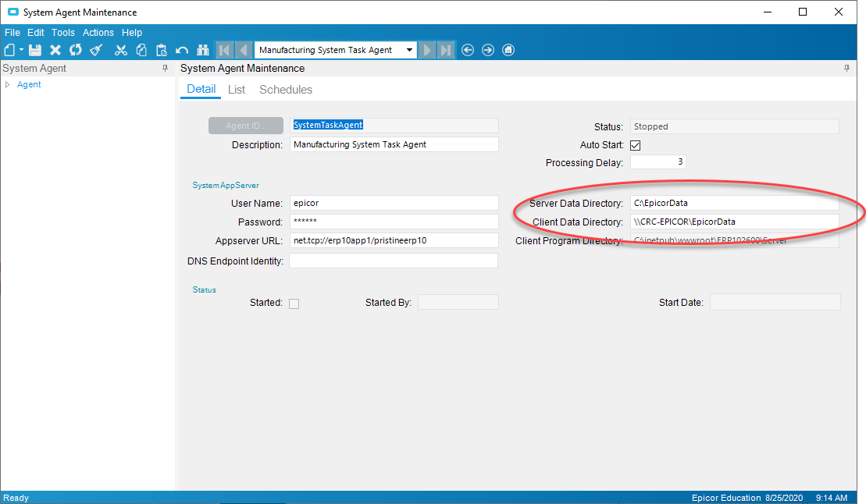Switch to the Schedules tab
This screenshot has width=866, height=504.
click(x=286, y=90)
